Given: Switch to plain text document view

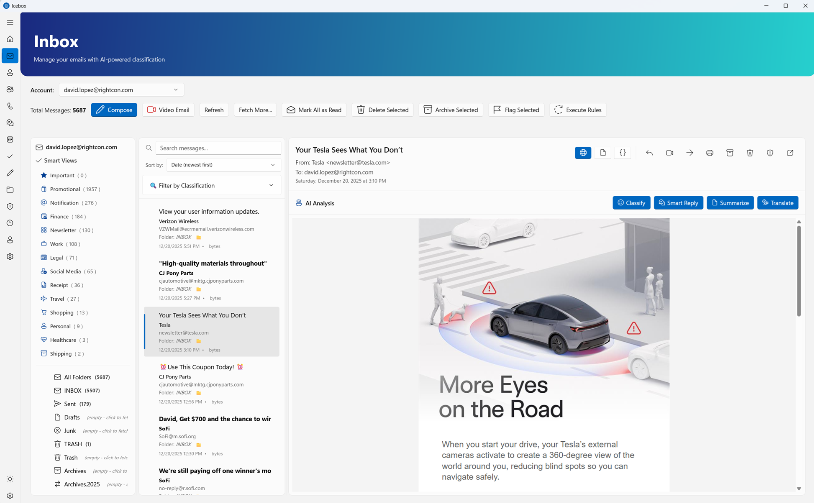Looking at the screenshot, I should [603, 153].
